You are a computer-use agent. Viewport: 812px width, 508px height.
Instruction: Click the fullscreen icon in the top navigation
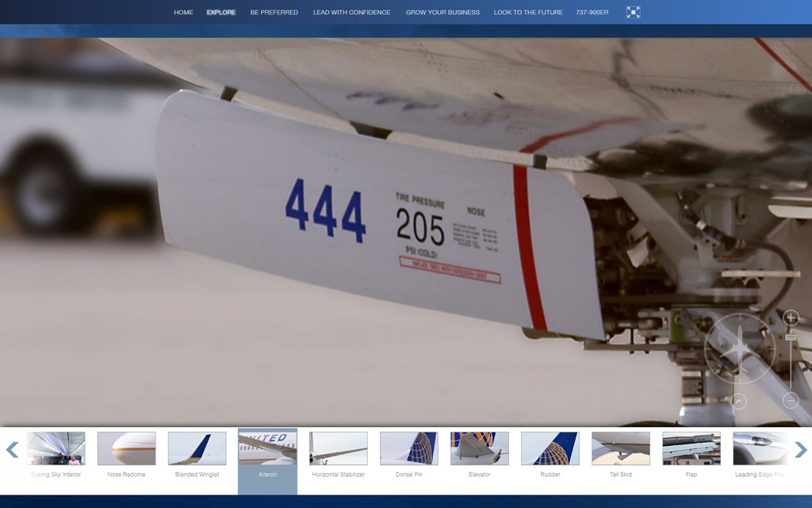[x=633, y=12]
